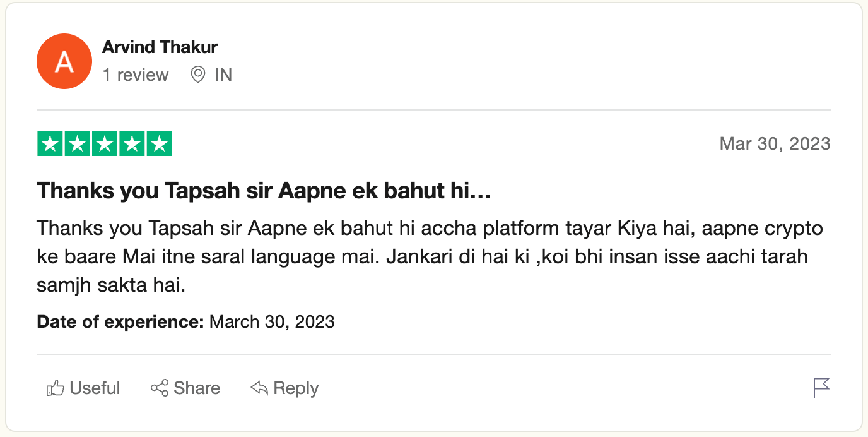Click the fourth green rating star

pos(132,145)
